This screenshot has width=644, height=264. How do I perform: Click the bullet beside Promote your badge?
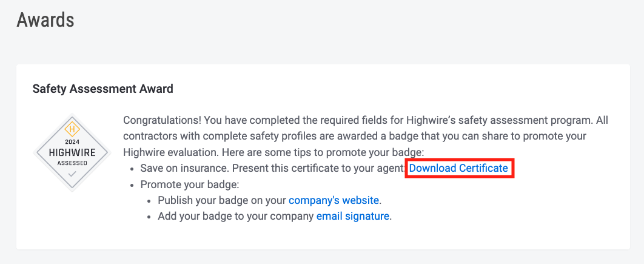tap(133, 184)
